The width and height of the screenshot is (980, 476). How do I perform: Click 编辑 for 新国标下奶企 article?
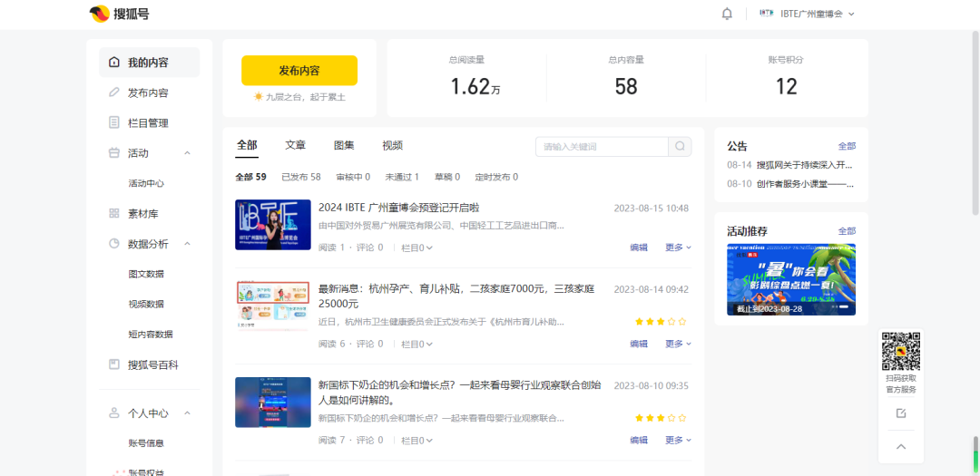639,440
